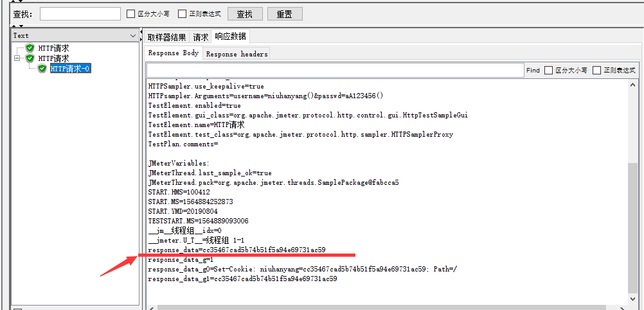Select the HTTP请求-0 sub-sample result
644x310 pixels.
[70, 69]
